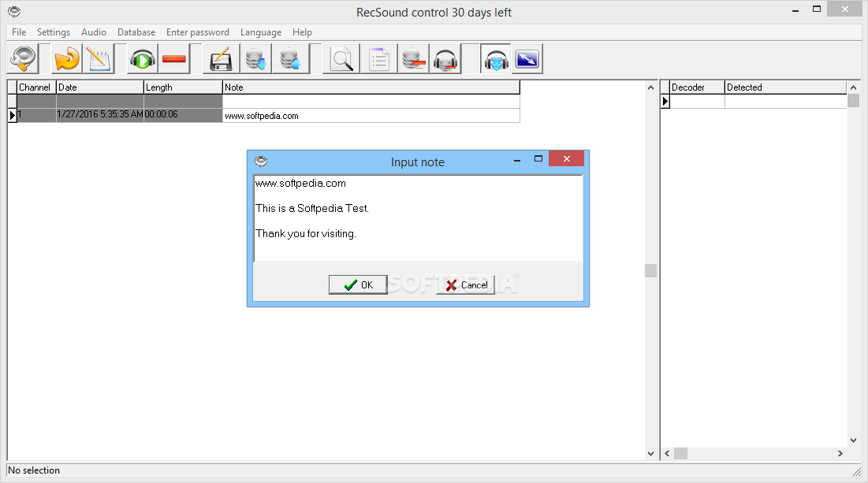The width and height of the screenshot is (868, 483).
Task: Click row indicator arrow in Decoder table
Action: point(665,101)
